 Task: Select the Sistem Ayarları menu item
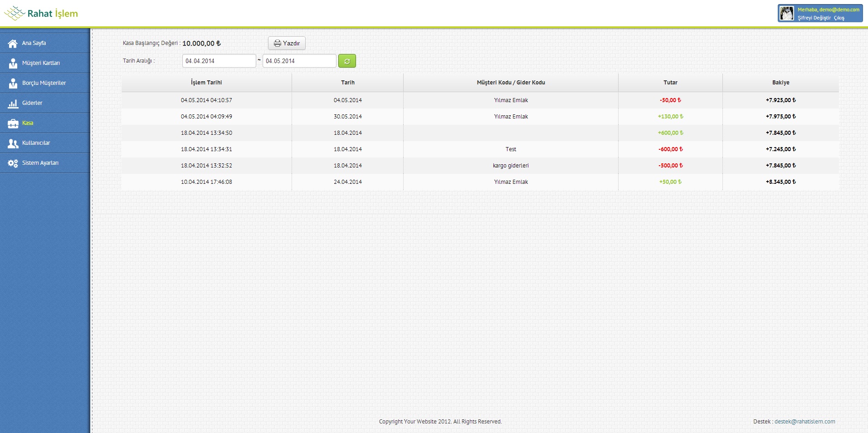[x=40, y=163]
